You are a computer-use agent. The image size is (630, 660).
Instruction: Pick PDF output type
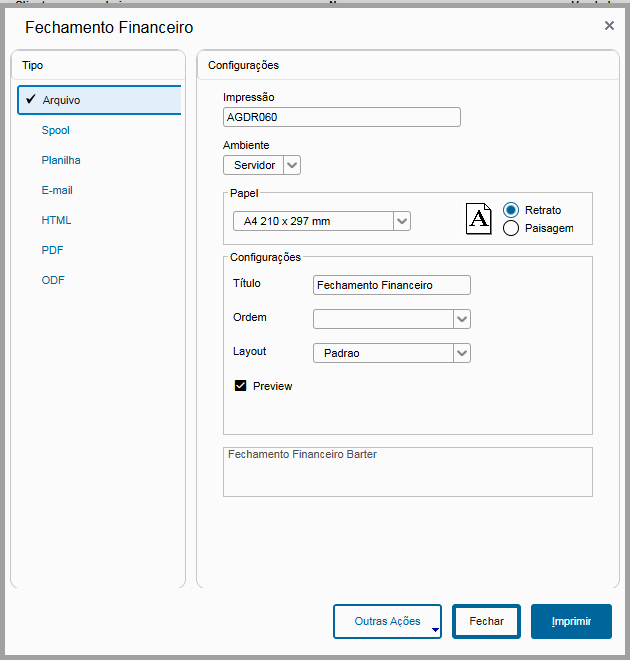(x=53, y=250)
